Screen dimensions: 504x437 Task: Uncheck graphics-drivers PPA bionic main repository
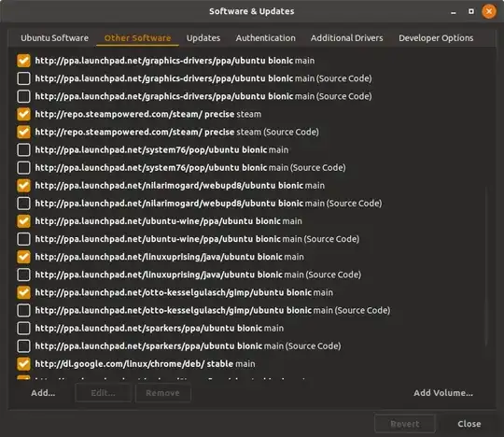[23, 61]
